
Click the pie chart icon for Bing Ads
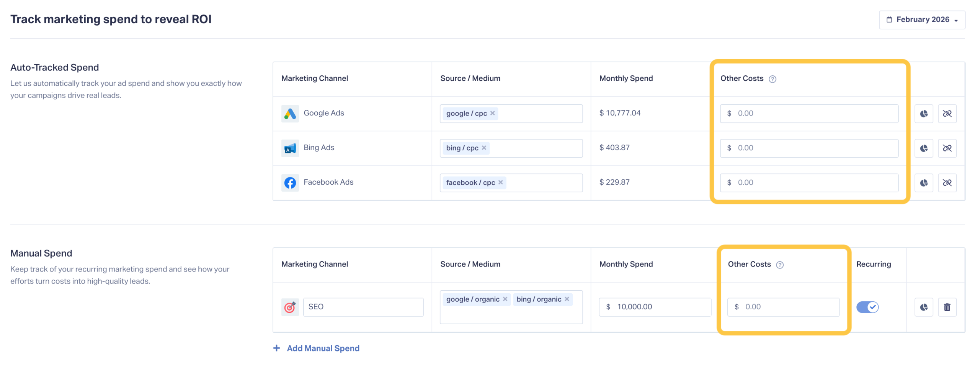coord(923,148)
